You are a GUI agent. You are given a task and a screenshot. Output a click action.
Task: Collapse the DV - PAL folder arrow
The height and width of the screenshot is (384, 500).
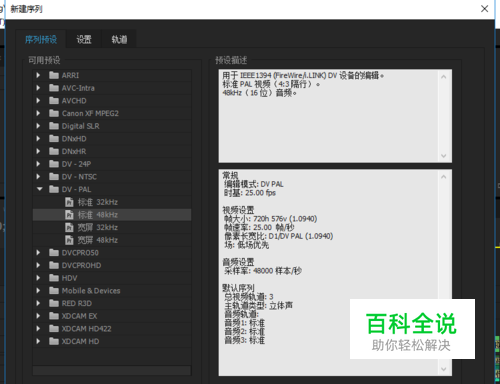click(x=39, y=189)
